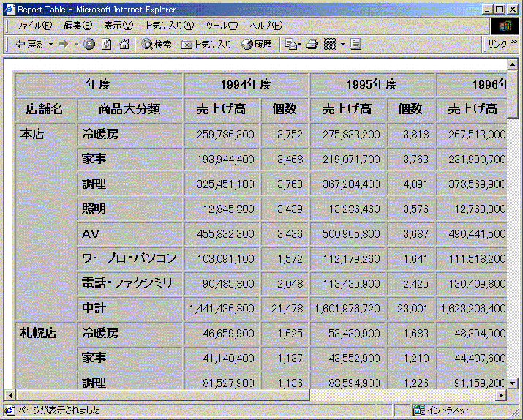The height and width of the screenshot is (420, 523).
Task: Open the Favorites (お気に入り) menu
Action: (x=169, y=26)
